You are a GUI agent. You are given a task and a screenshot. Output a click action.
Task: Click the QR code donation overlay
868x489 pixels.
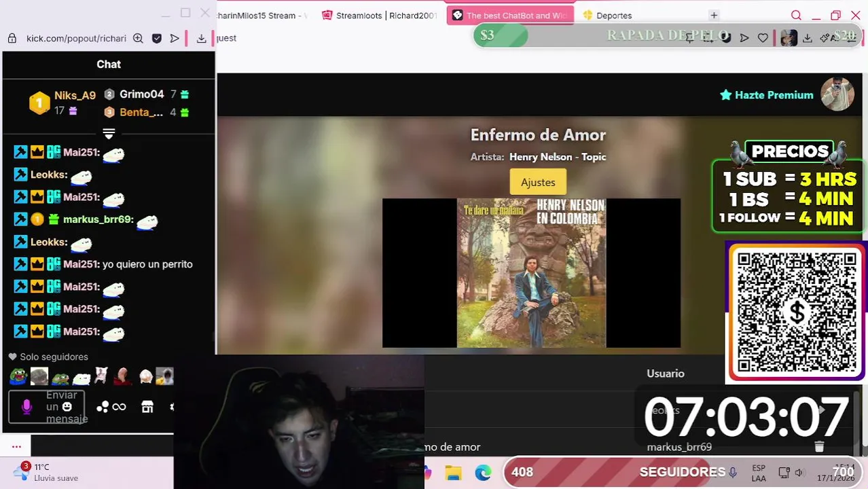pyautogui.click(x=796, y=312)
